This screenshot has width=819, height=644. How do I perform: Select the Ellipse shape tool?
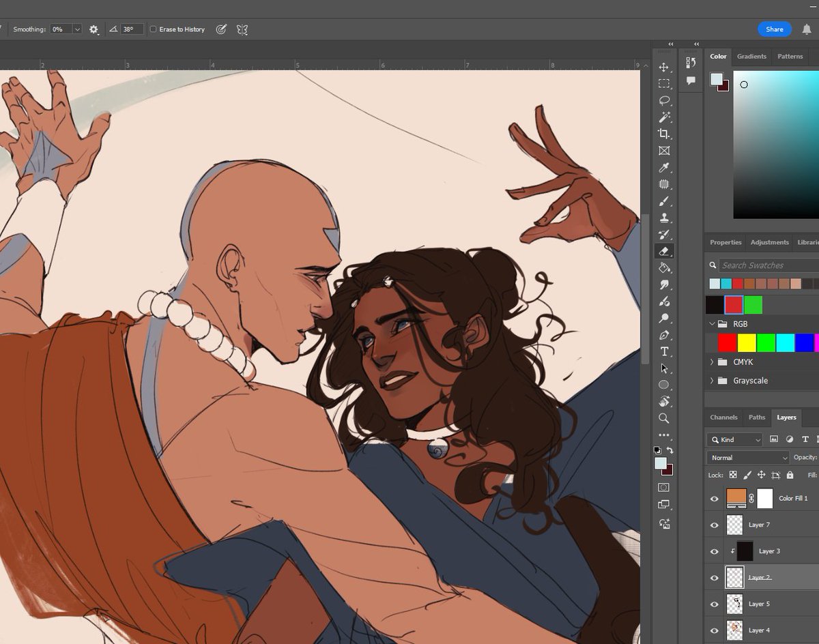point(663,385)
